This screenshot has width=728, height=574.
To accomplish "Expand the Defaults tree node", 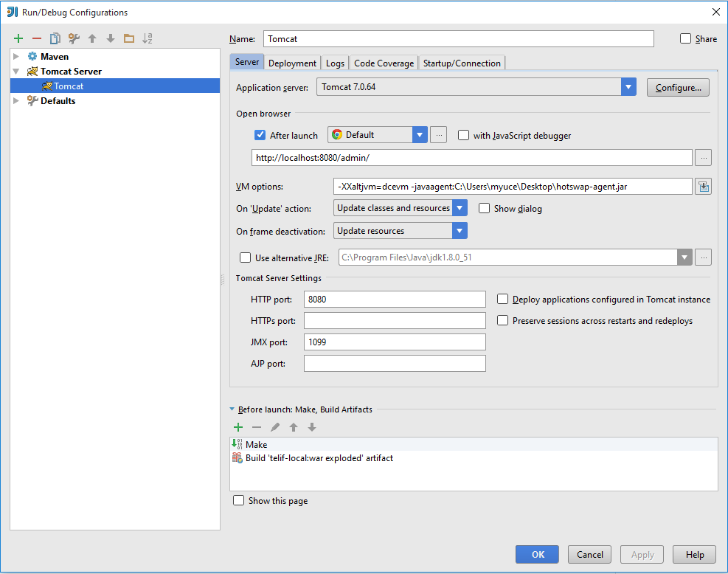I will [x=16, y=101].
